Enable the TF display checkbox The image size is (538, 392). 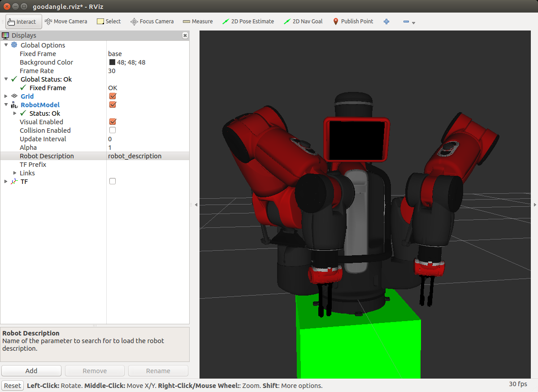pos(113,181)
